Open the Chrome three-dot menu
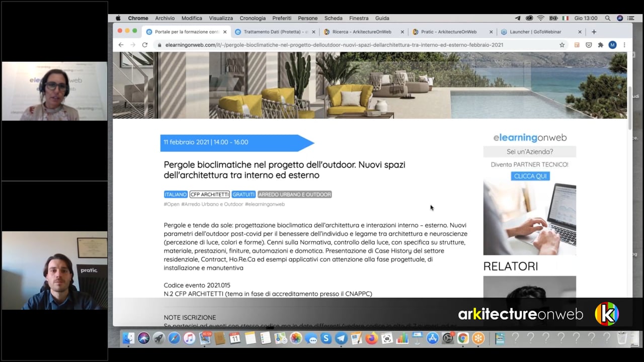This screenshot has height=362, width=644. pos(624,45)
